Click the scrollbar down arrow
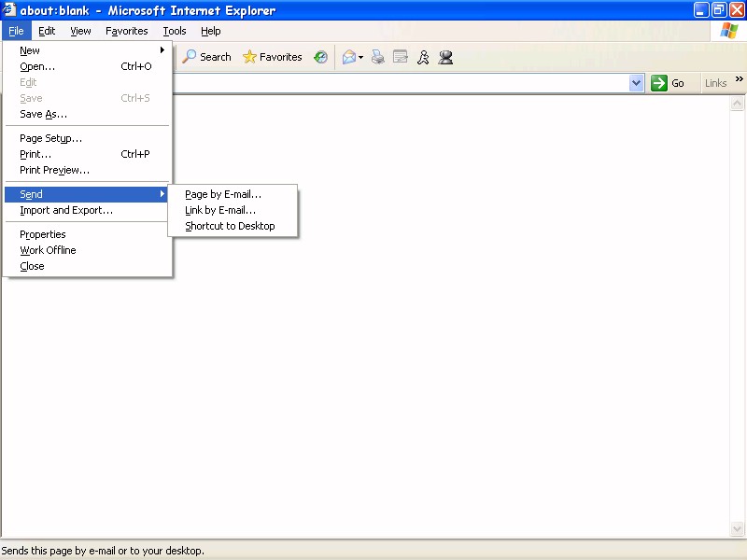747x560 pixels. pos(737,528)
